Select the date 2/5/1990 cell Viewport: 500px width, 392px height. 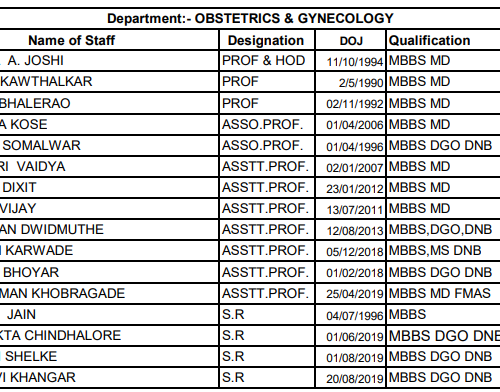click(x=351, y=82)
